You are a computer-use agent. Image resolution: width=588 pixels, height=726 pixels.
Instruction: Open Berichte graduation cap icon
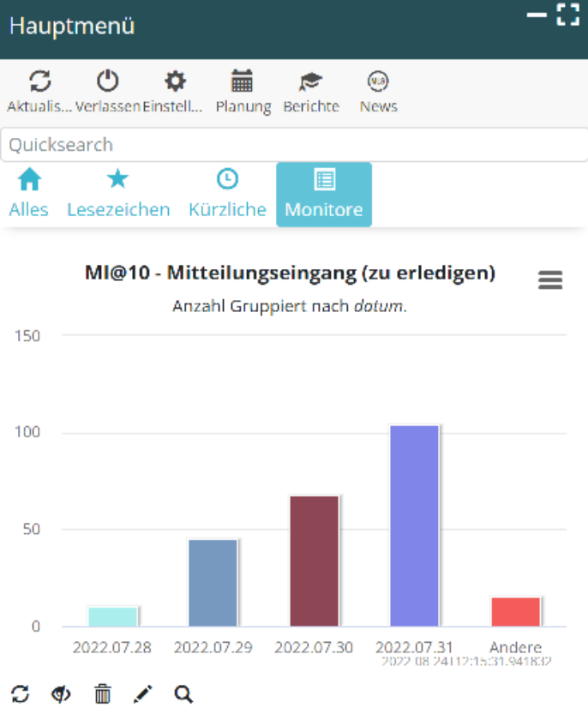coord(310,81)
